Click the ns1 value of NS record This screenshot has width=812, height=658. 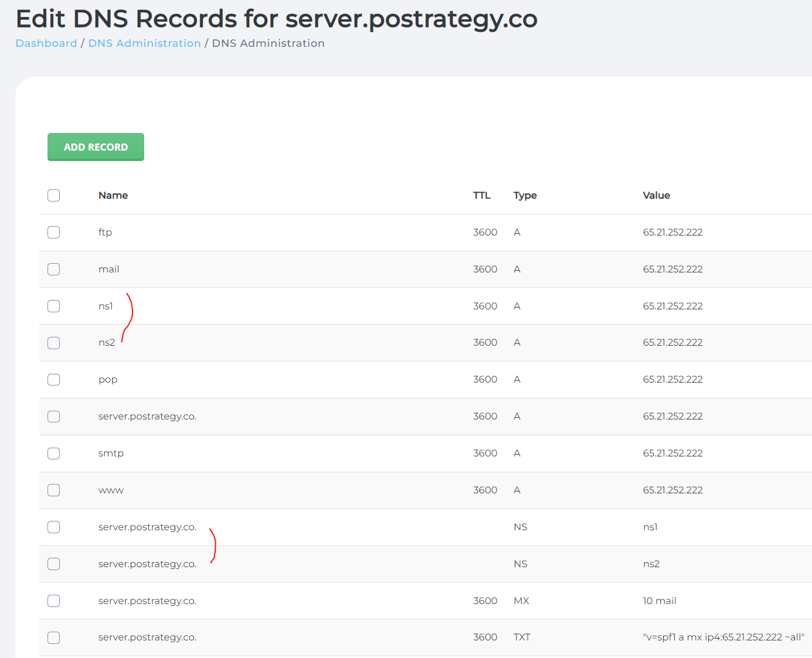(650, 527)
